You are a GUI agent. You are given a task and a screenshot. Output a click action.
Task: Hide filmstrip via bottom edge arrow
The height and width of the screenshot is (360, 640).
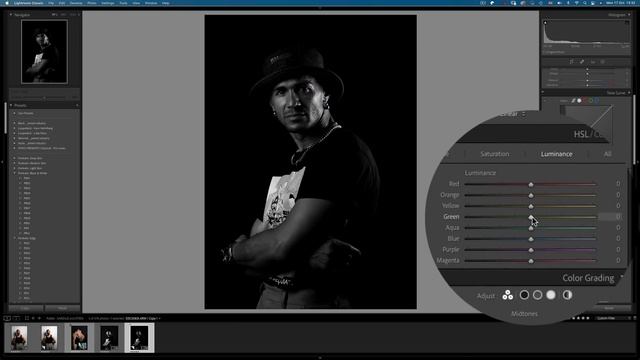pyautogui.click(x=320, y=358)
